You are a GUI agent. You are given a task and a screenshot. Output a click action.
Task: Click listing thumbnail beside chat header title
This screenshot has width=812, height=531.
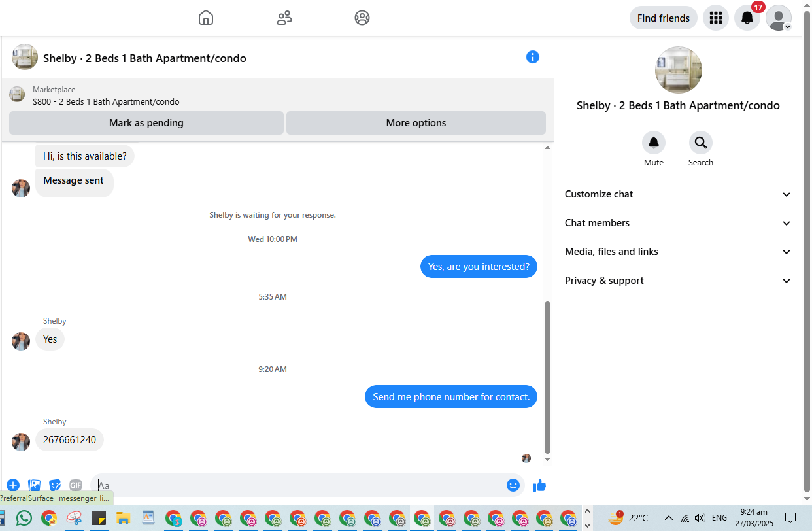[x=25, y=57]
